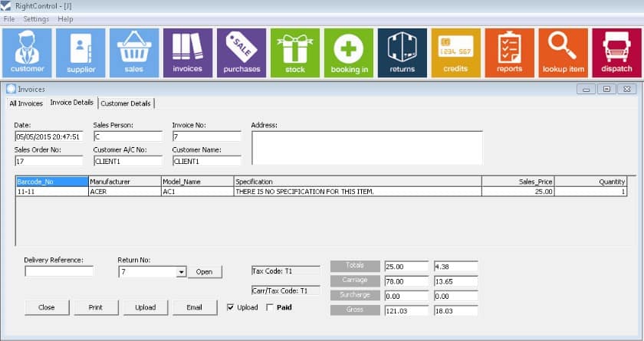Switch to the Customer Details tab

click(126, 103)
